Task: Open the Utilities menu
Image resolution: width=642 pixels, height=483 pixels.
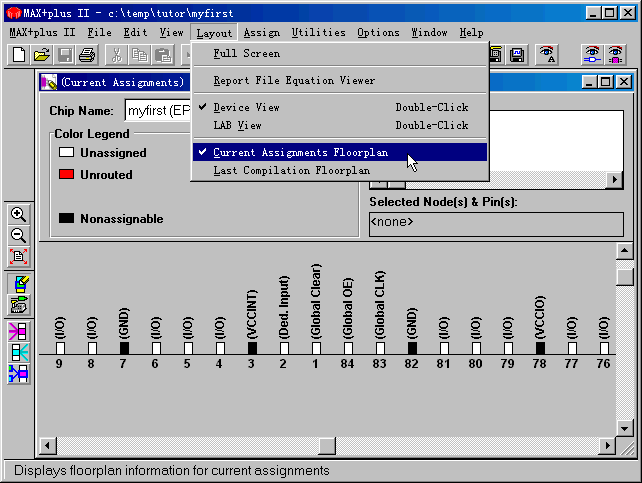Action: pos(319,33)
